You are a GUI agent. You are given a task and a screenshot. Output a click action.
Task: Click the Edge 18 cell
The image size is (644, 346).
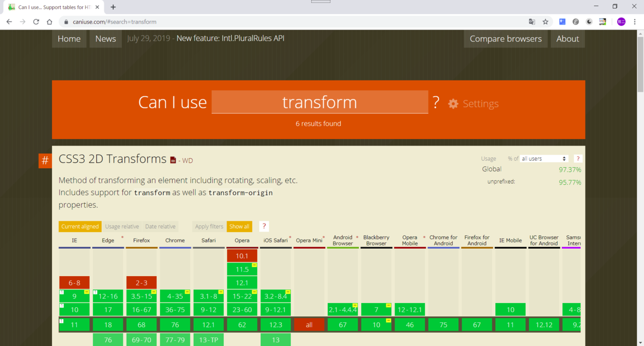point(108,325)
